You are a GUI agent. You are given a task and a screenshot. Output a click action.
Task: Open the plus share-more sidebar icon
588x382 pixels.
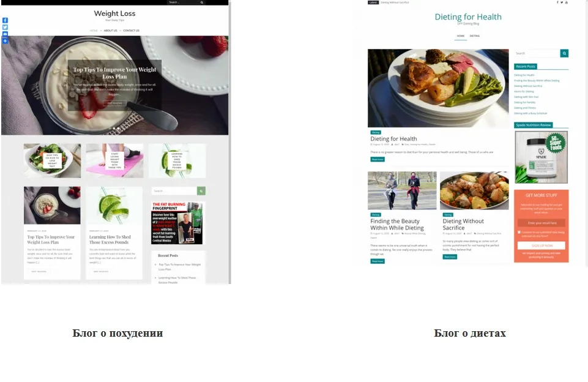(5, 40)
